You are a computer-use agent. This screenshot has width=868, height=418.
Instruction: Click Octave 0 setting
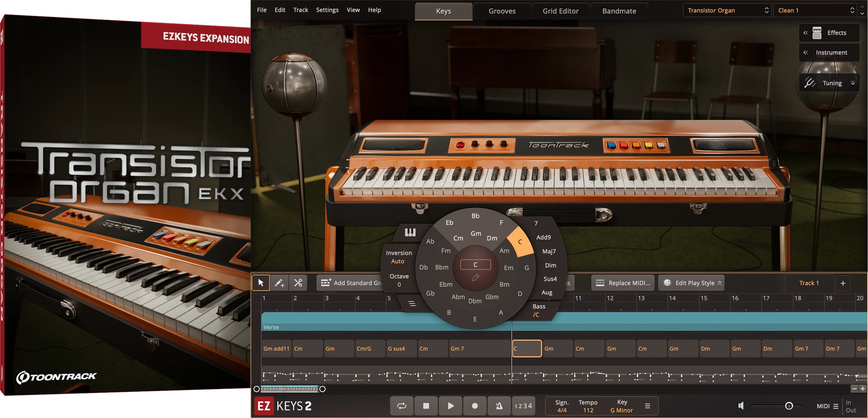click(399, 280)
